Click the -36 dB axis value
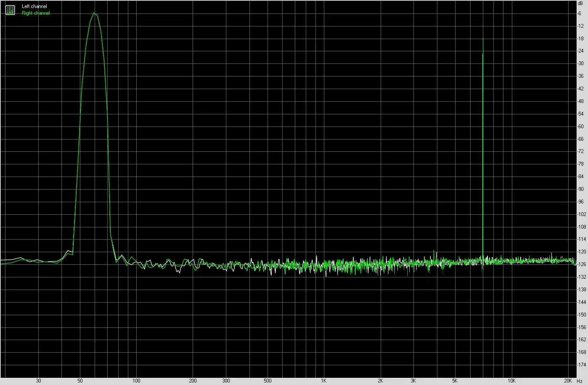Screen dimensions: 588x385 [x=580, y=76]
